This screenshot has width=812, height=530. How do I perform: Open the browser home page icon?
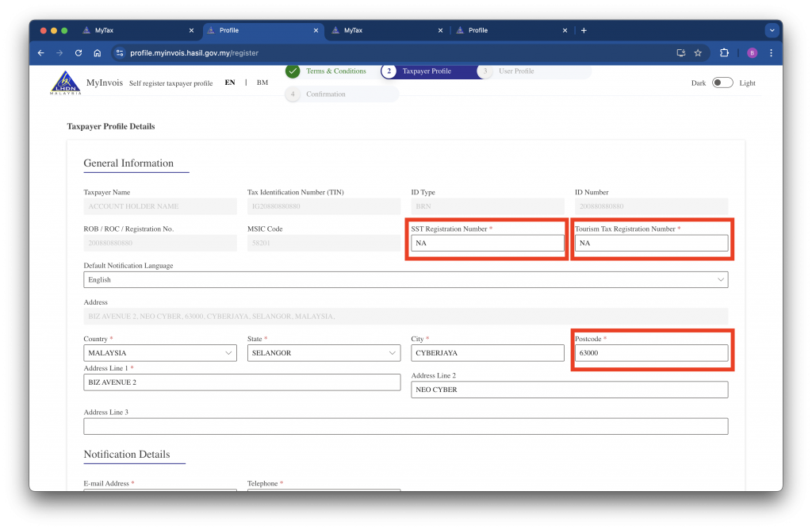click(x=97, y=53)
